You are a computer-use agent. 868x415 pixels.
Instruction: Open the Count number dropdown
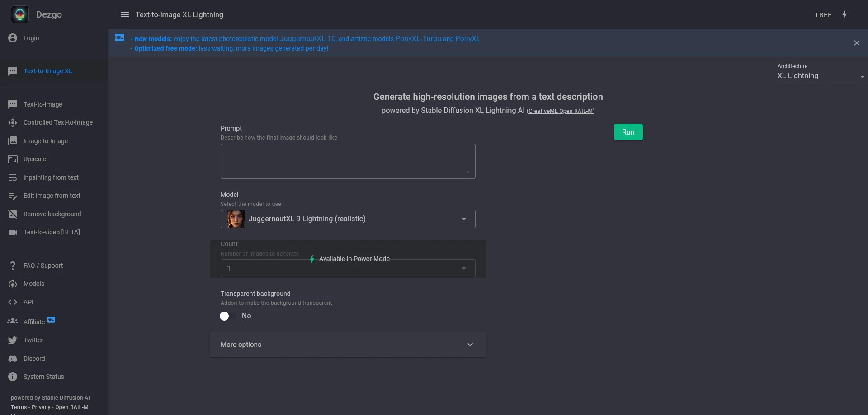[348, 268]
